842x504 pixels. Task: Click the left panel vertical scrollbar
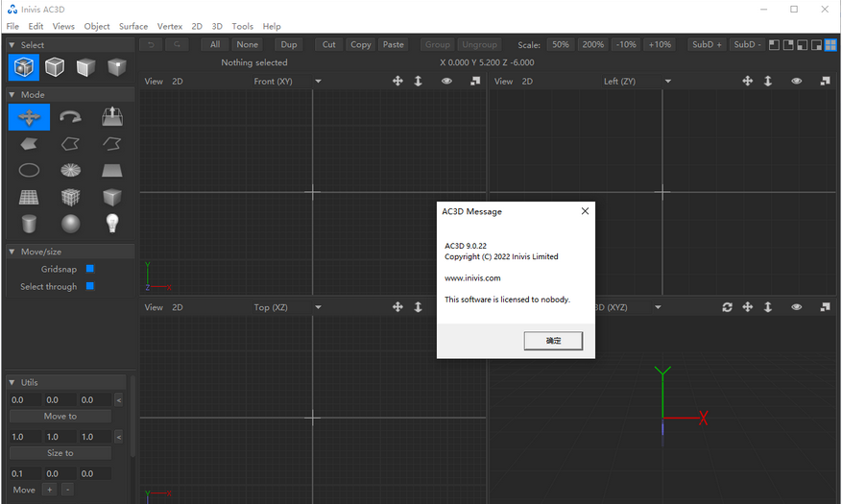[x=132, y=419]
